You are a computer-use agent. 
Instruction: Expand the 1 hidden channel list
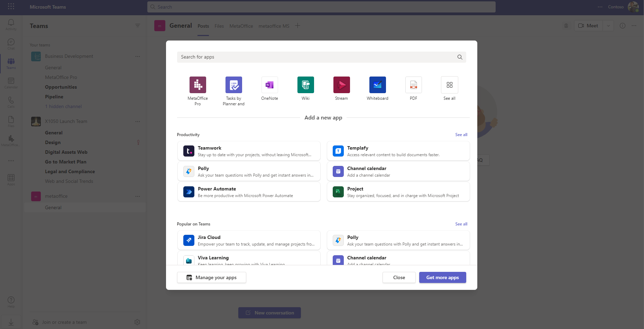[x=63, y=106]
